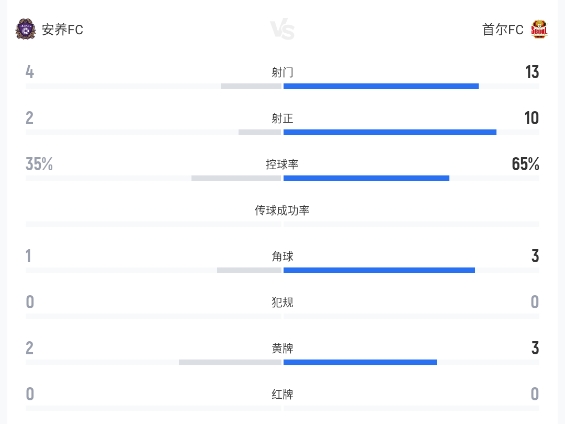Viewport: 565px width, 424px height.
Task: Click the 首尔FC team crest icon
Action: [x=539, y=29]
